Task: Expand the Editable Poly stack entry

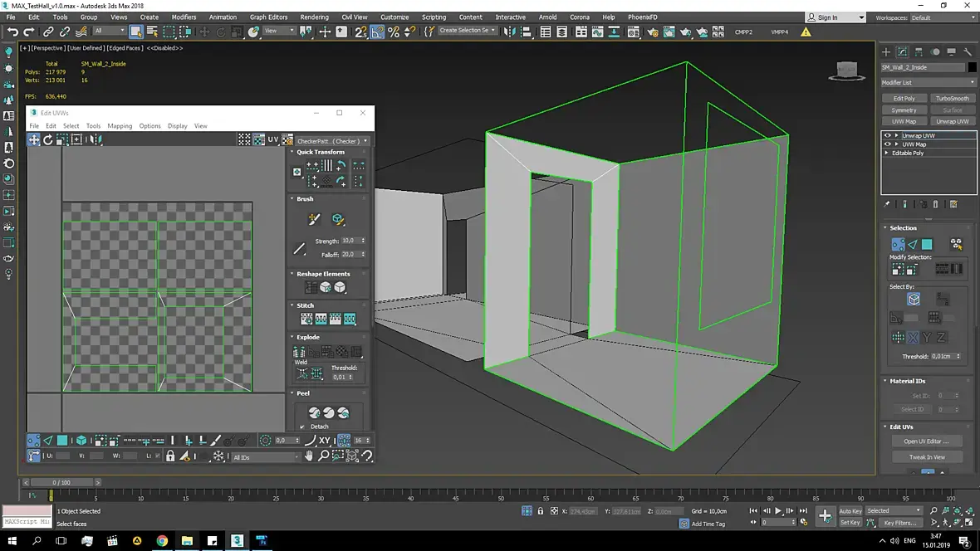Action: [887, 154]
